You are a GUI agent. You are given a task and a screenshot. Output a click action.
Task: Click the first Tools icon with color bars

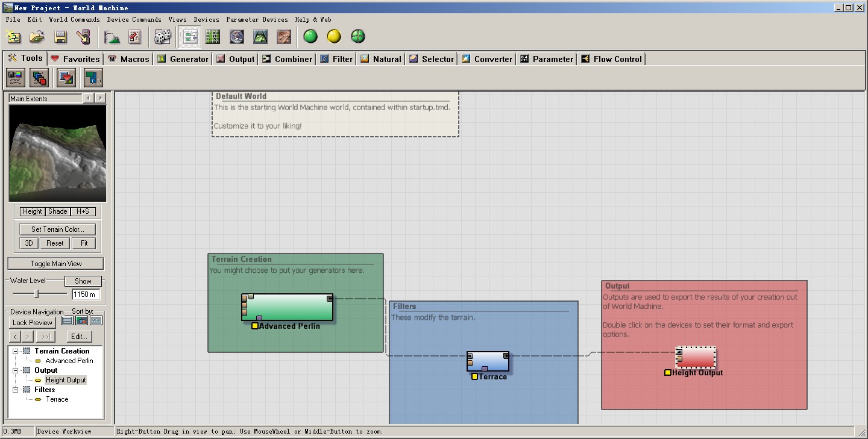tap(16, 78)
